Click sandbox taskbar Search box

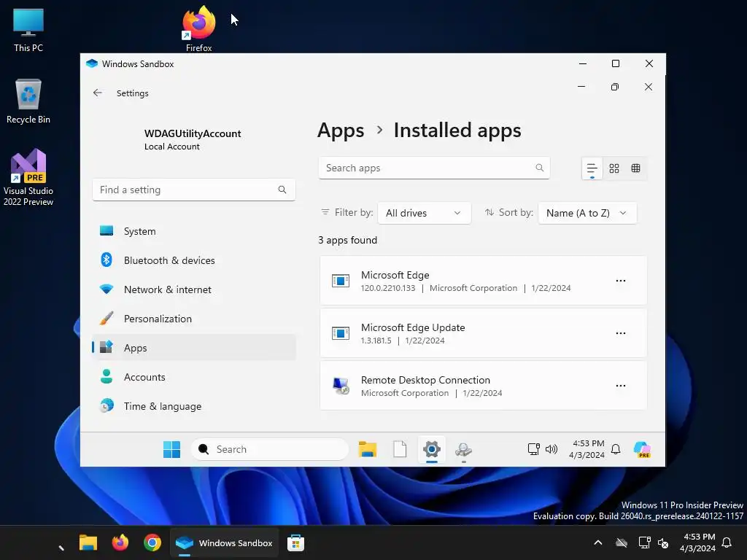click(270, 449)
